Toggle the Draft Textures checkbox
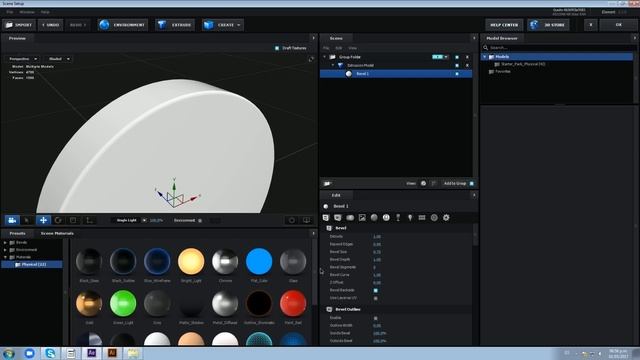Image resolution: width=640 pixels, height=360 pixels. [x=277, y=48]
